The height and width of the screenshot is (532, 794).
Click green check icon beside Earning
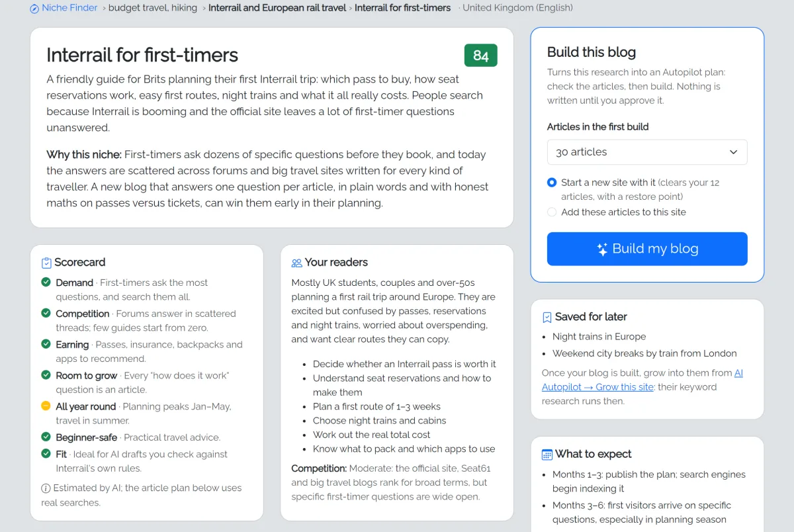click(x=46, y=344)
